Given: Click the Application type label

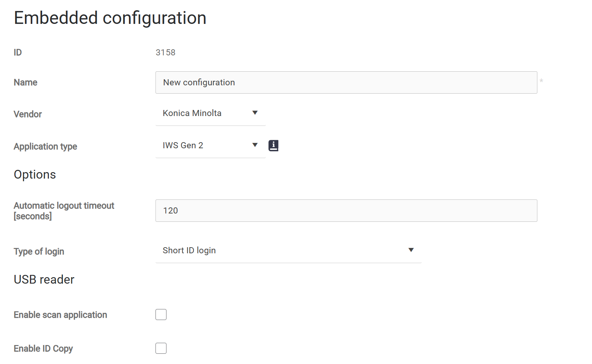Looking at the screenshot, I should [45, 147].
